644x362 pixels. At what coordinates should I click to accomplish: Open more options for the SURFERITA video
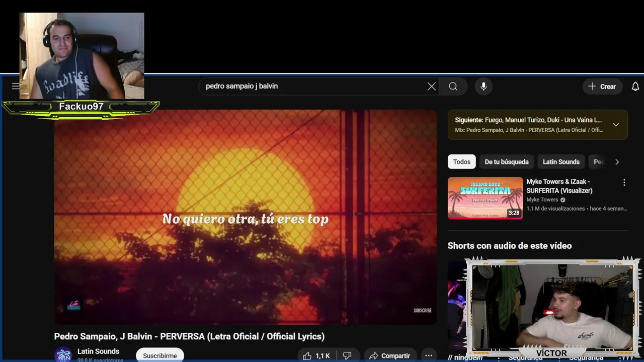pos(624,183)
